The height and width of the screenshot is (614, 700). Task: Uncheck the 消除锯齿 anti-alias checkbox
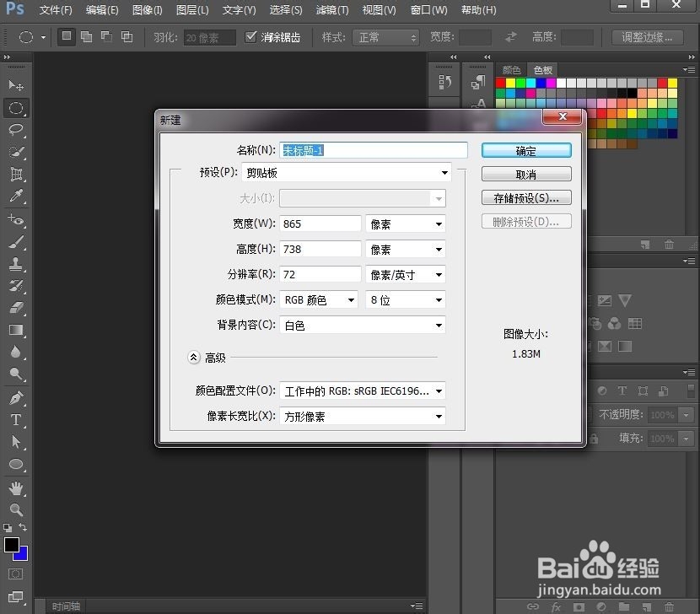[250, 36]
